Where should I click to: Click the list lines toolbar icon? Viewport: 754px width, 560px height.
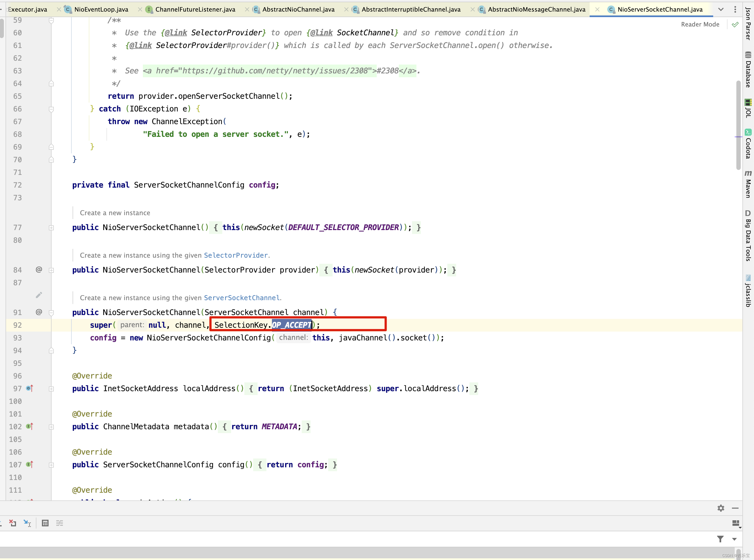coord(60,523)
